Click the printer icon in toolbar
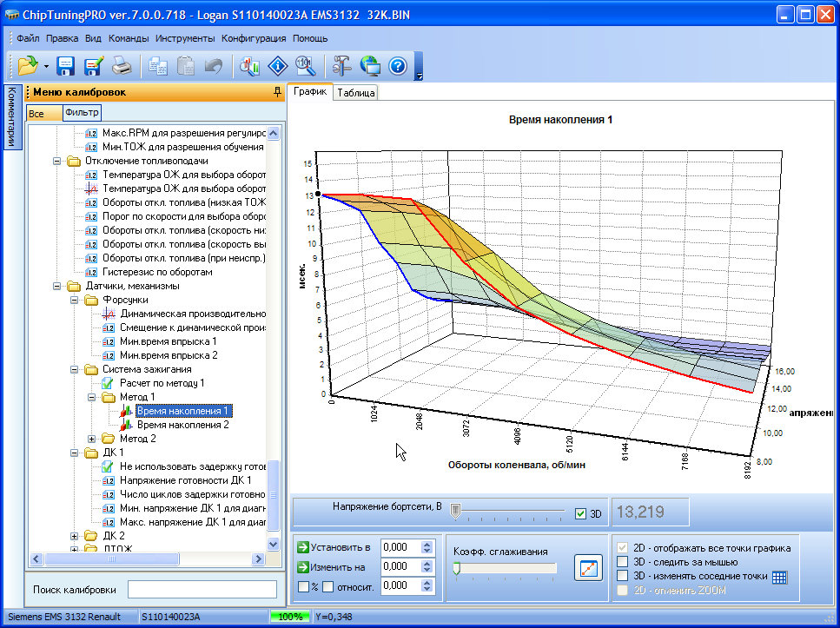Viewport: 840px width, 628px height. (122, 65)
